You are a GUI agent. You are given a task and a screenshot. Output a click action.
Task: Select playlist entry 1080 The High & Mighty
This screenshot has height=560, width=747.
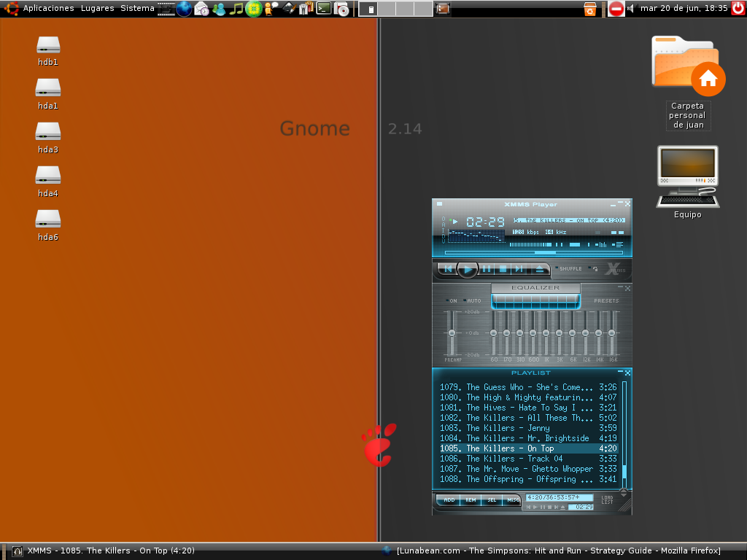[x=528, y=397]
